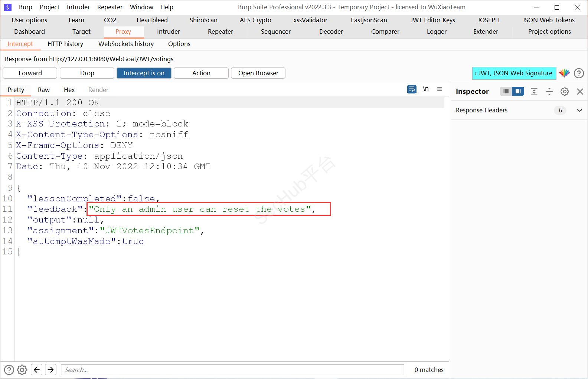The image size is (588, 379).
Task: Click the search field at the bottom
Action: pos(232,370)
